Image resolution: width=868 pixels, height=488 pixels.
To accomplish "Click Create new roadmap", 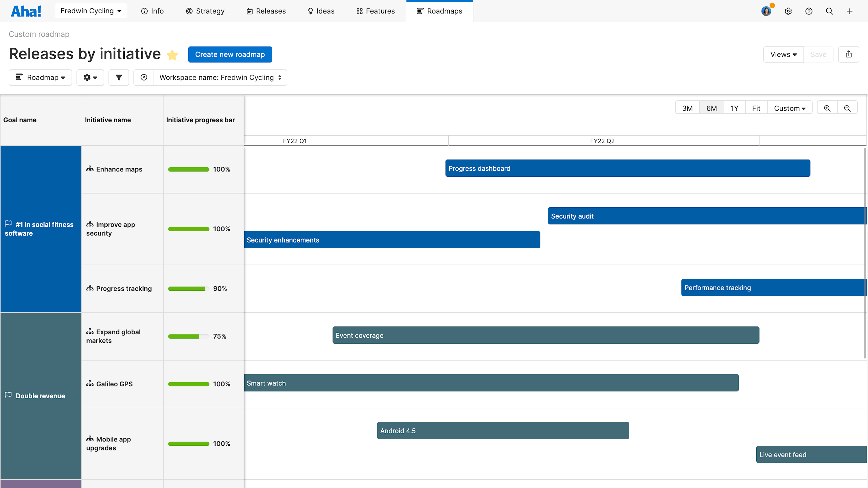I will [x=230, y=54].
